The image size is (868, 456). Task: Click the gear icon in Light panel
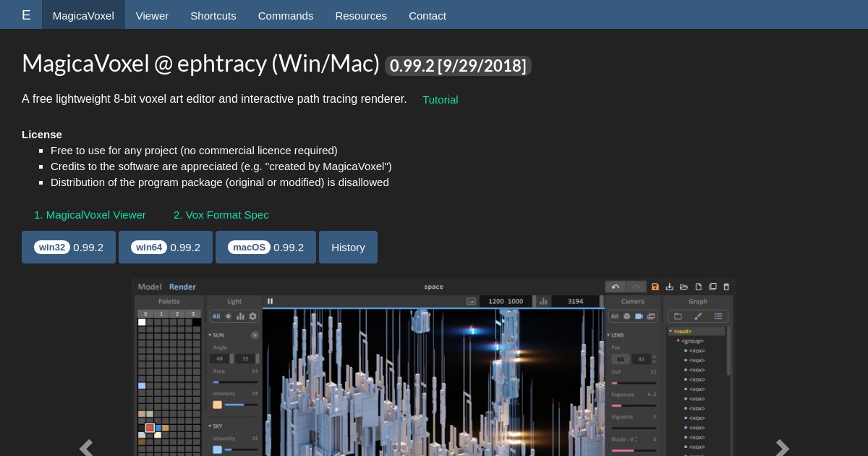click(252, 316)
